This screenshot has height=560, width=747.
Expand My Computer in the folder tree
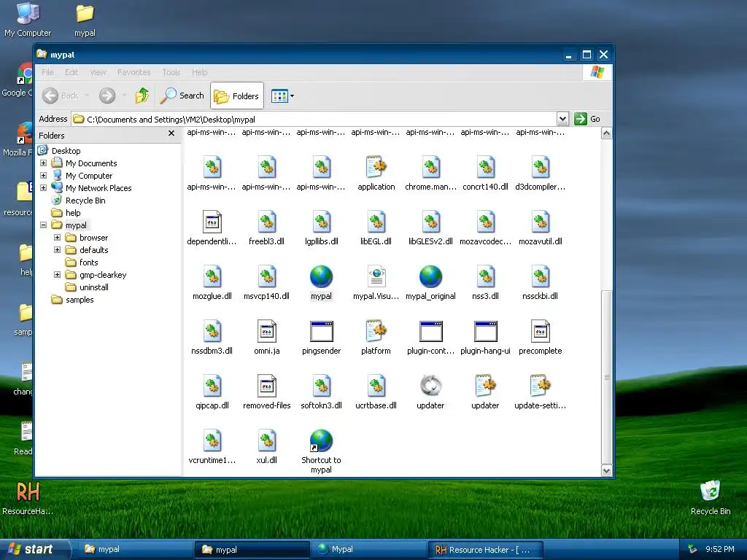click(43, 176)
